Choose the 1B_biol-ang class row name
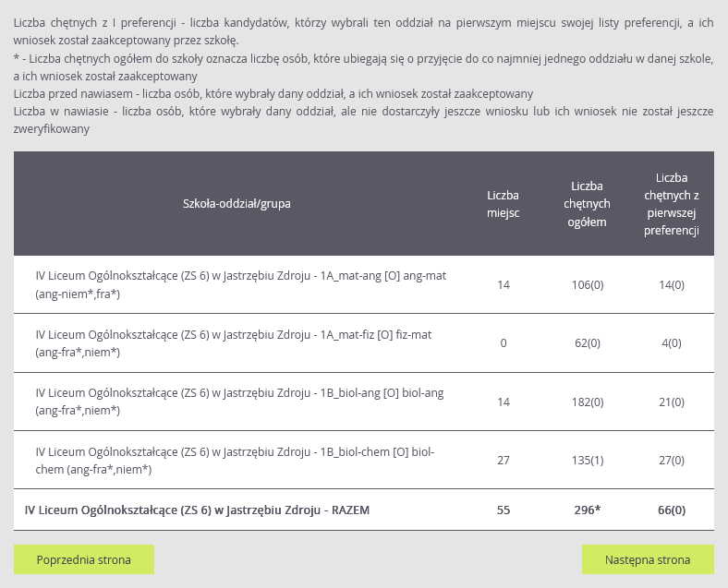The width and height of the screenshot is (728, 588). tap(239, 402)
